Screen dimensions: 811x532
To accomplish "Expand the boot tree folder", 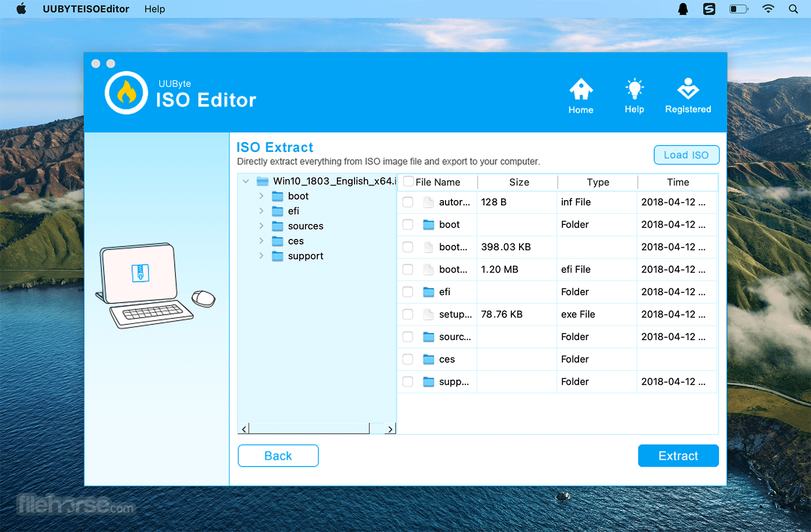I will [x=261, y=196].
